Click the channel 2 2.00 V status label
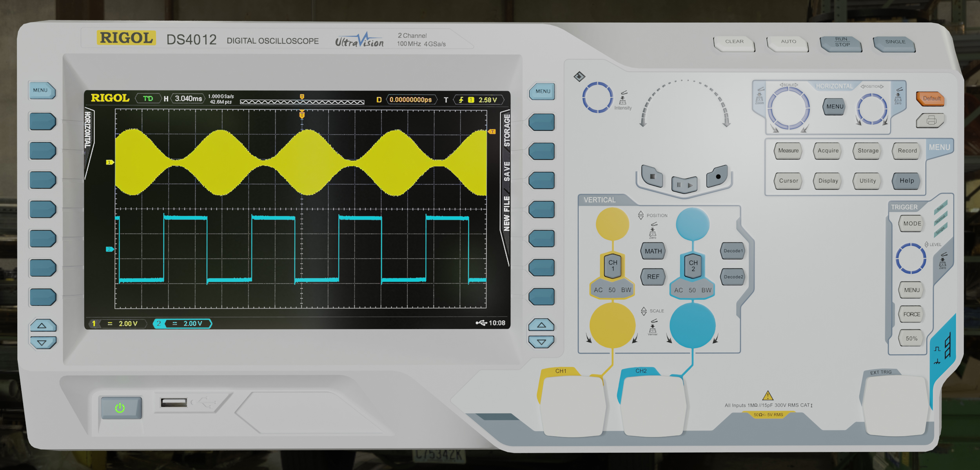The height and width of the screenshot is (470, 980). pos(182,324)
